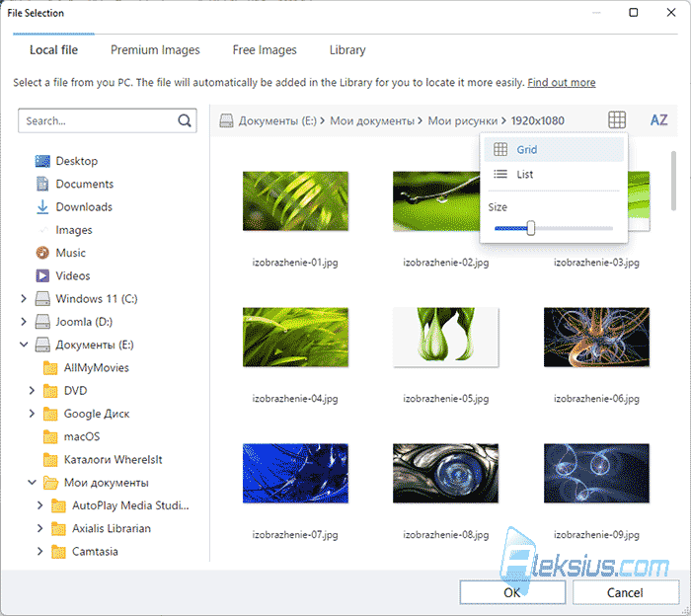This screenshot has width=691, height=616.
Task: Click the izobrazhenie-03.jpg file name
Action: [596, 263]
